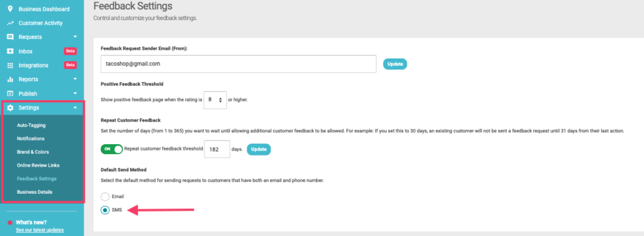Click the Customer Activity trend line icon
644x236 pixels.
click(10, 23)
